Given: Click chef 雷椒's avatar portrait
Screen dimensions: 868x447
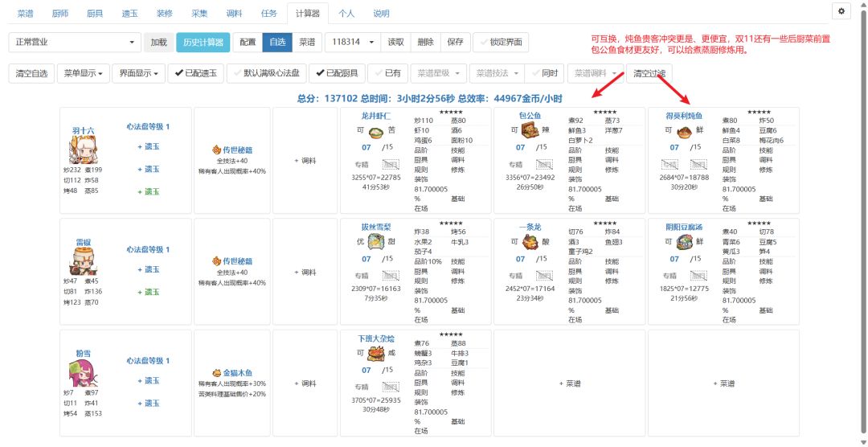Looking at the screenshot, I should (83, 261).
